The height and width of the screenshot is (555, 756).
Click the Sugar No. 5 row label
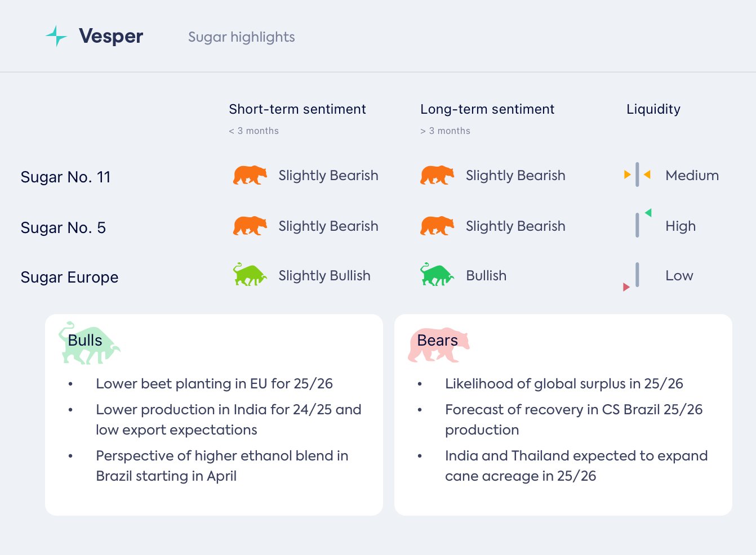click(63, 228)
